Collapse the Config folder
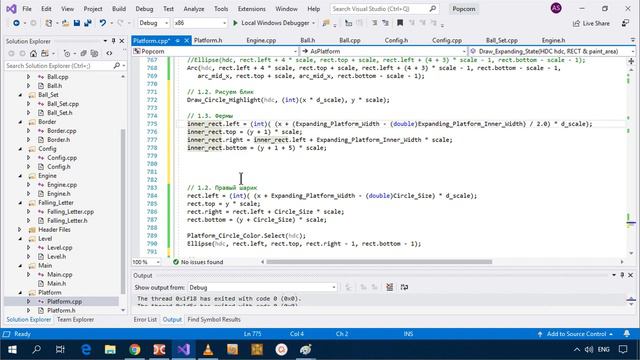Viewport: 640px width, 360px height. (20, 149)
